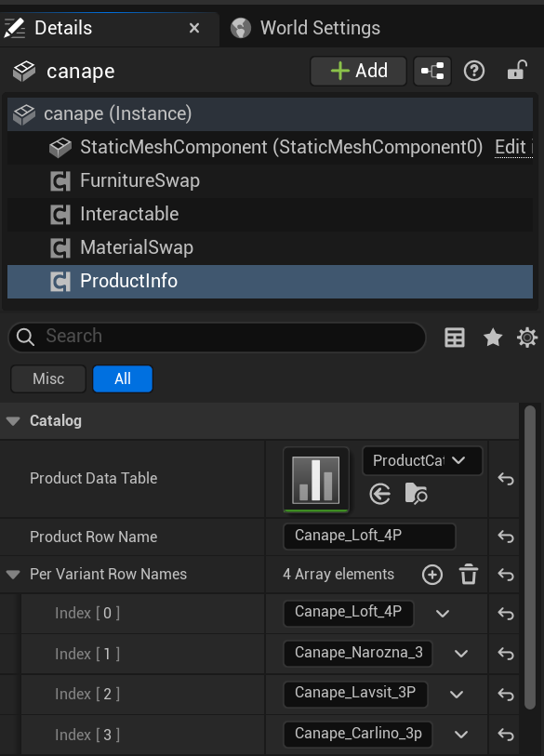Click the '4 Array elements' text
This screenshot has width=544, height=756.
[338, 575]
